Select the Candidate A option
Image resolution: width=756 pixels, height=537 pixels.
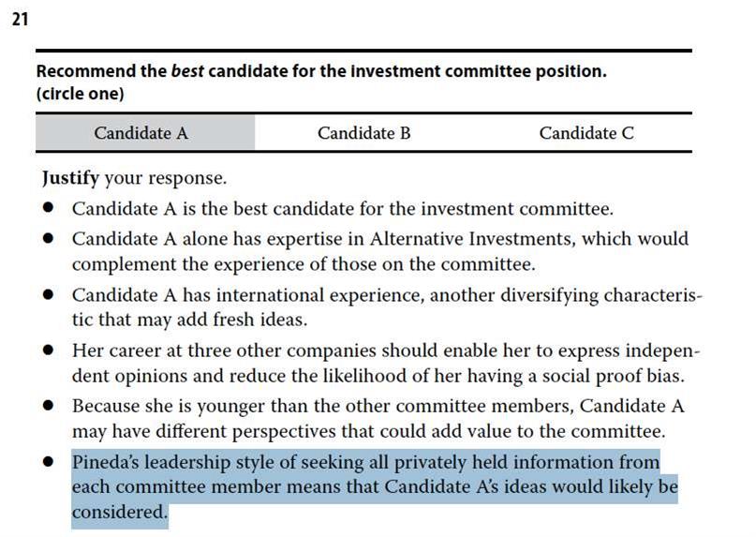pyautogui.click(x=141, y=133)
